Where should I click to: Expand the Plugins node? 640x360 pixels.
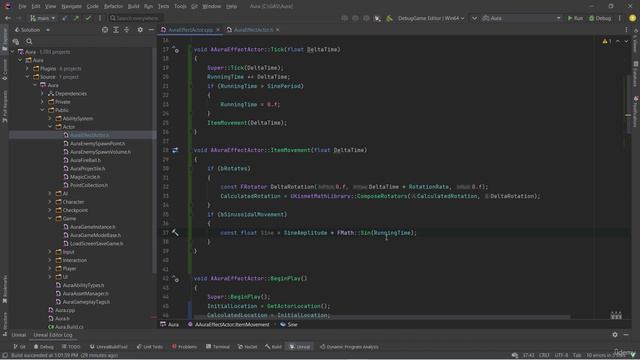point(27,69)
